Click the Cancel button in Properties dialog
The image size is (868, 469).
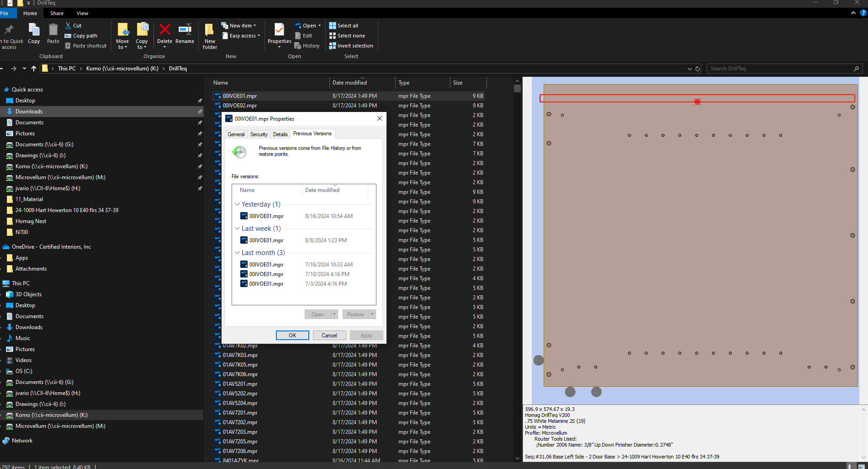click(329, 336)
